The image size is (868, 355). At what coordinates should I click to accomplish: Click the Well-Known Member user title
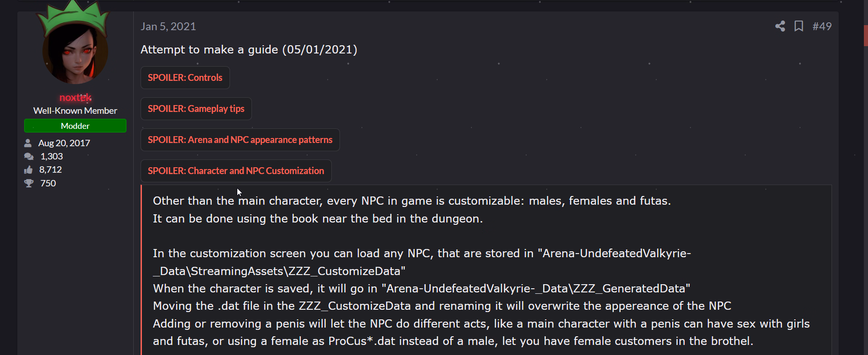click(75, 111)
